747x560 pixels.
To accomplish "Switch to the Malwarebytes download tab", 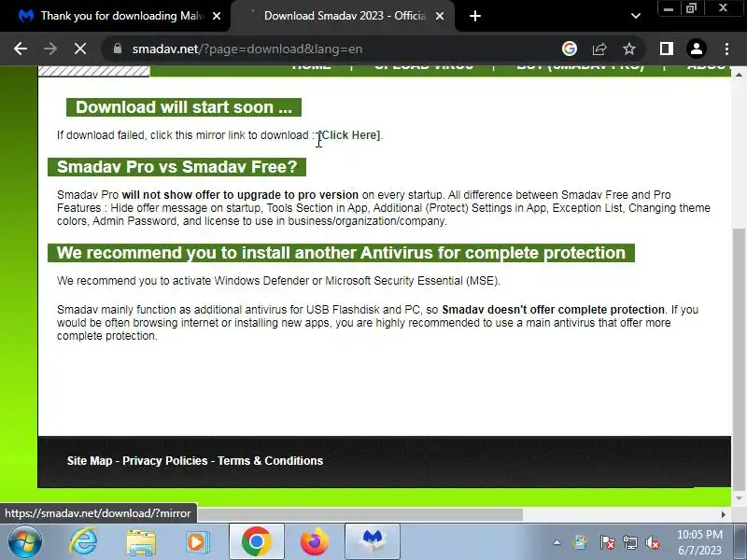I will point(114,16).
